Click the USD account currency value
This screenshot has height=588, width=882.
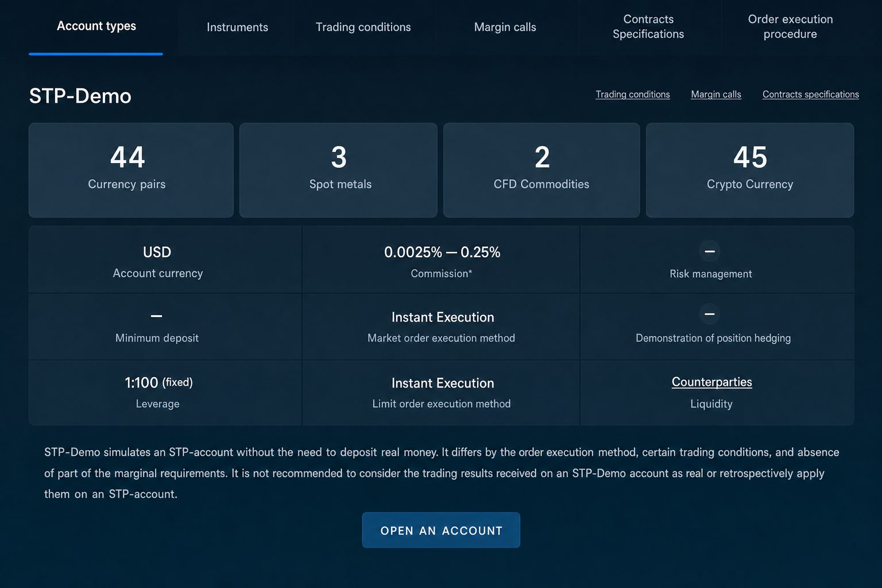(x=157, y=252)
